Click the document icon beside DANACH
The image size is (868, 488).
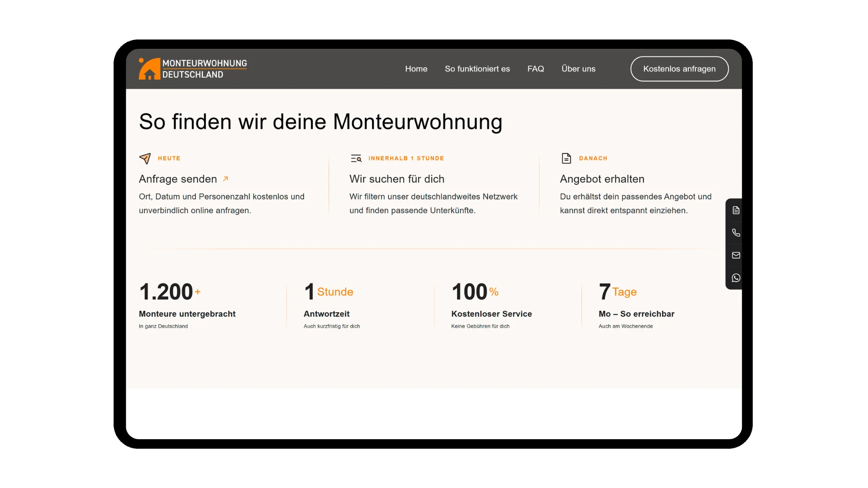[x=566, y=158]
